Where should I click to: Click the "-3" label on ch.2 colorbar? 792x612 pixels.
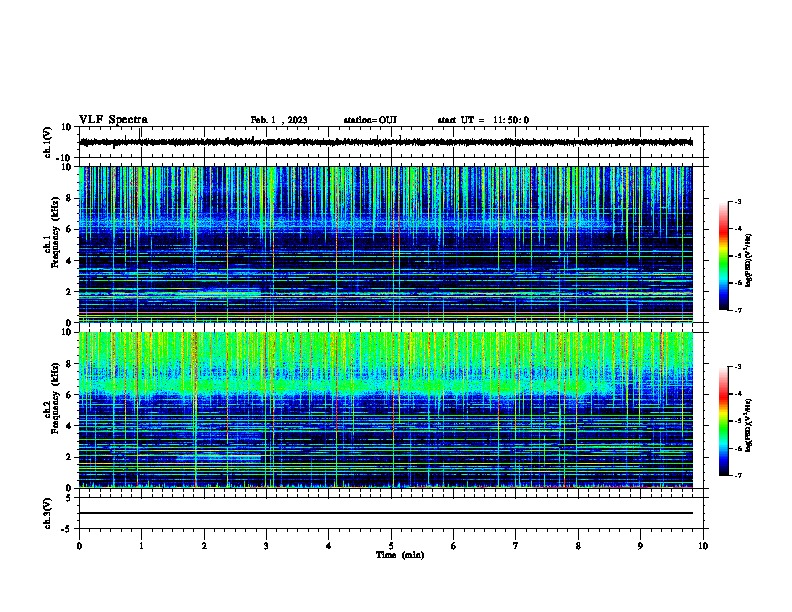click(737, 367)
